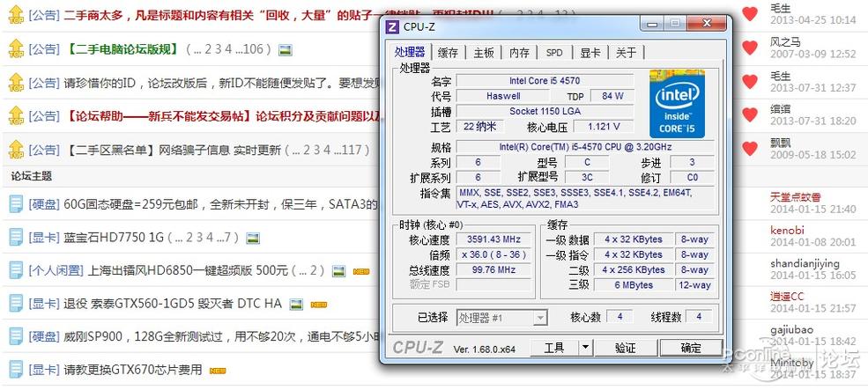The height and width of the screenshot is (390, 868).
Task: Click the heart icon beside 毛生 2013-07-31 12:37
Action: [x=750, y=82]
